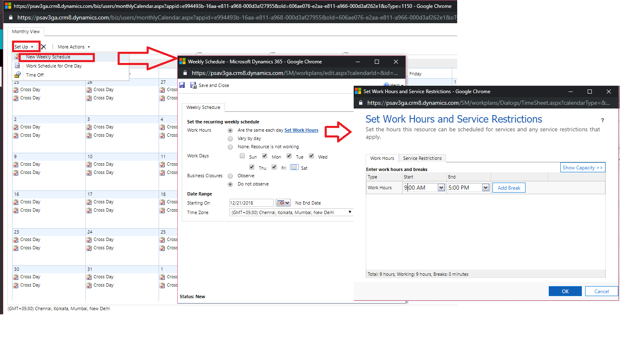Select the 'Do not observe' radio button
The width and height of the screenshot is (627, 364).
click(230, 184)
